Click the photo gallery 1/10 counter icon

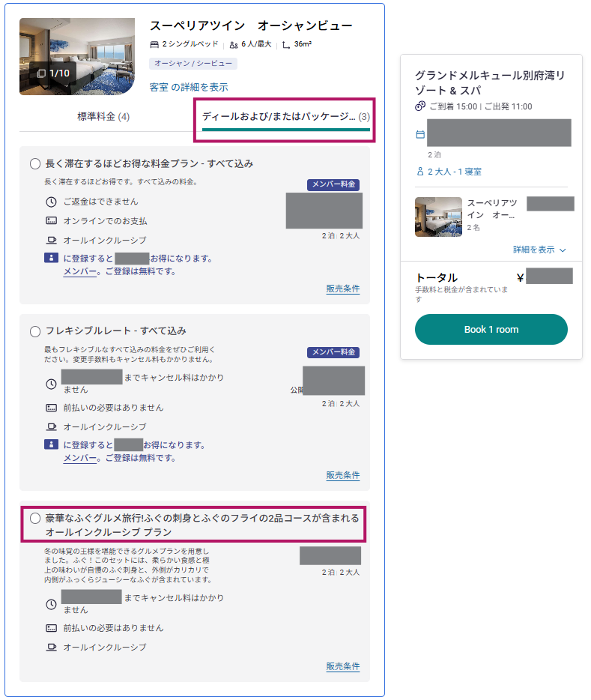tap(42, 73)
